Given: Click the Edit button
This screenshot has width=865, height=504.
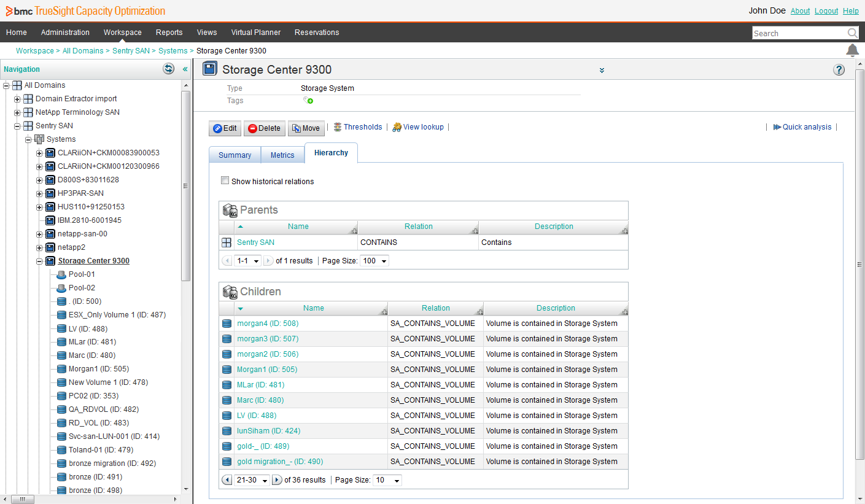Looking at the screenshot, I should click(x=225, y=128).
